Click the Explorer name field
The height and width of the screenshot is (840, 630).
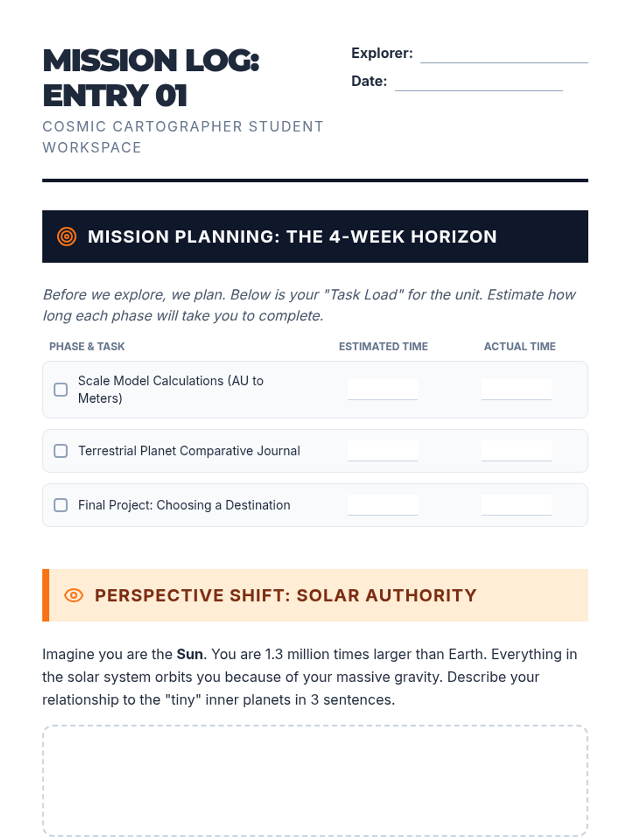503,54
